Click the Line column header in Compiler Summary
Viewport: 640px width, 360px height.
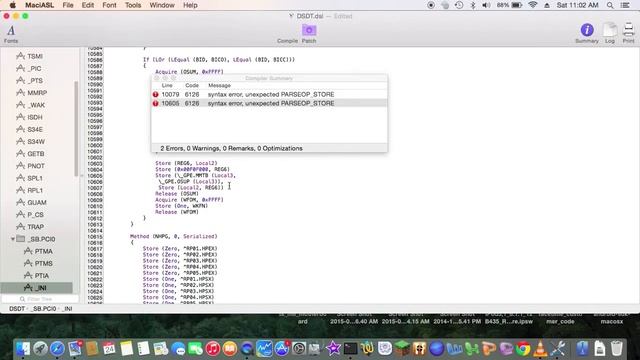point(167,85)
